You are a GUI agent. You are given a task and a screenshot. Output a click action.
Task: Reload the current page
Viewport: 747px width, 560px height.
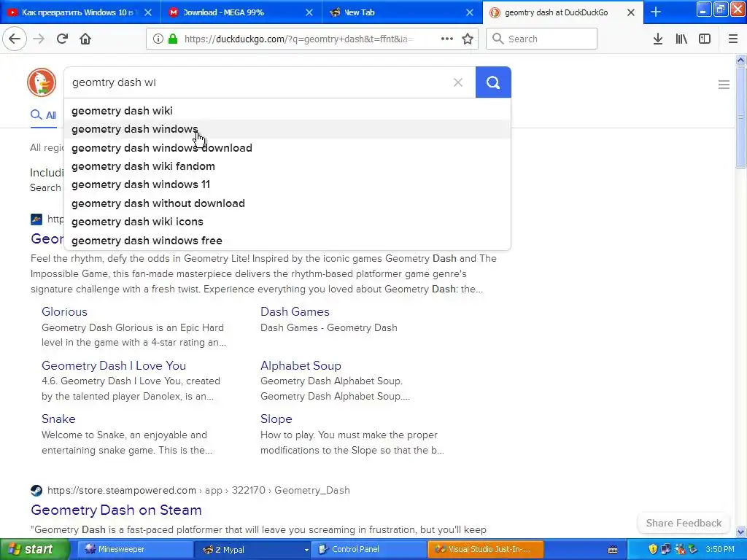coord(62,39)
